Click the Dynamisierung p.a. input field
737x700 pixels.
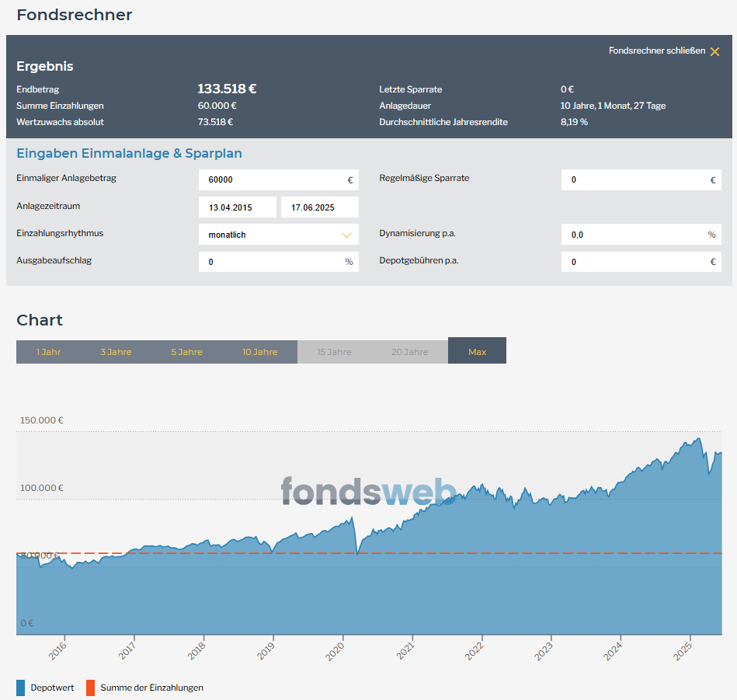(634, 235)
